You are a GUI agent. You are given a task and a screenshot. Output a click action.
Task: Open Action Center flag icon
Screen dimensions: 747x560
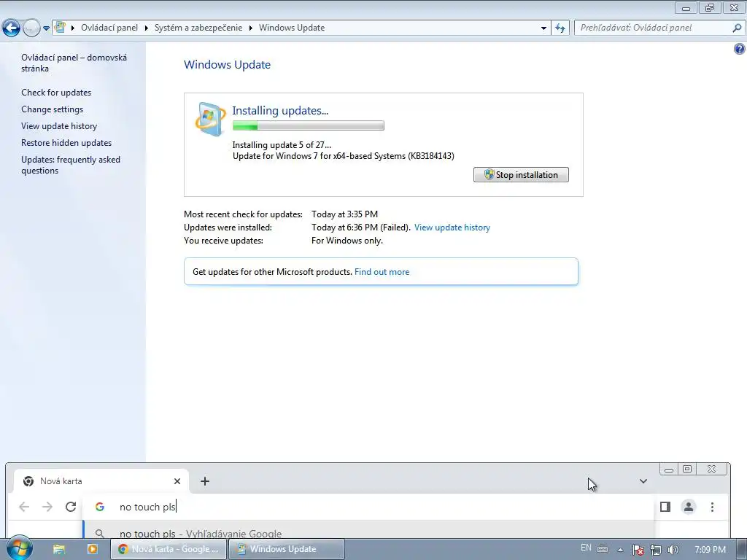[638, 550]
